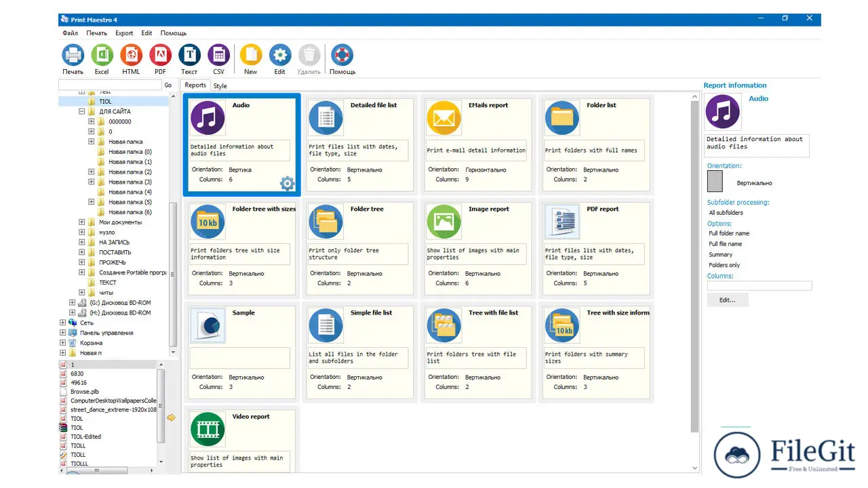
Task: Open Audio report settings gear
Action: click(x=288, y=183)
